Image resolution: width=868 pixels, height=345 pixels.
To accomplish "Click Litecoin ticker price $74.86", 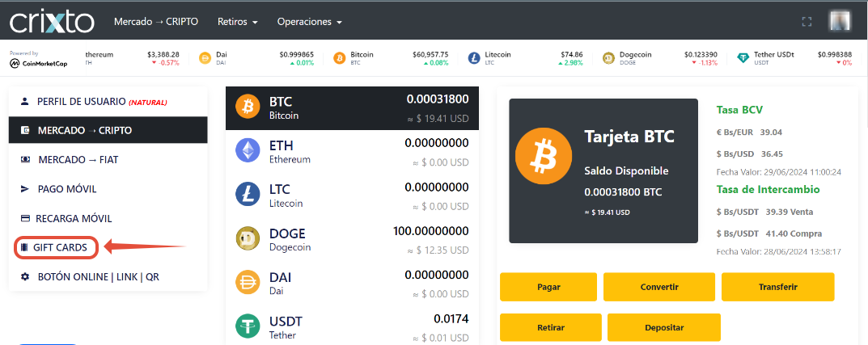I will point(572,55).
